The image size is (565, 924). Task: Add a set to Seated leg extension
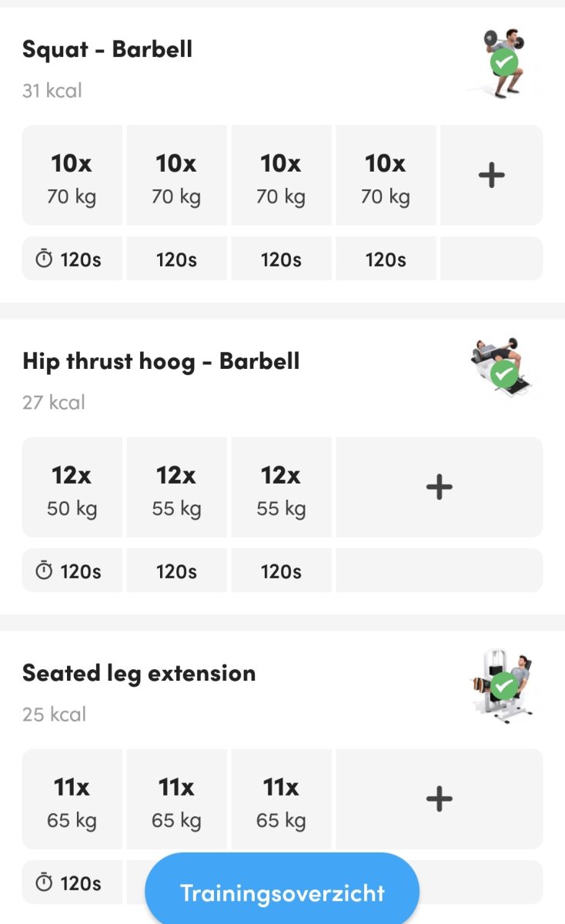coord(439,799)
